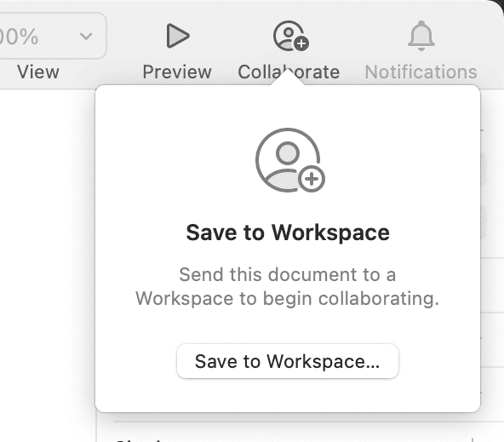Click the popover arrow under Collaborate
The height and width of the screenshot is (442, 504).
coord(288,77)
